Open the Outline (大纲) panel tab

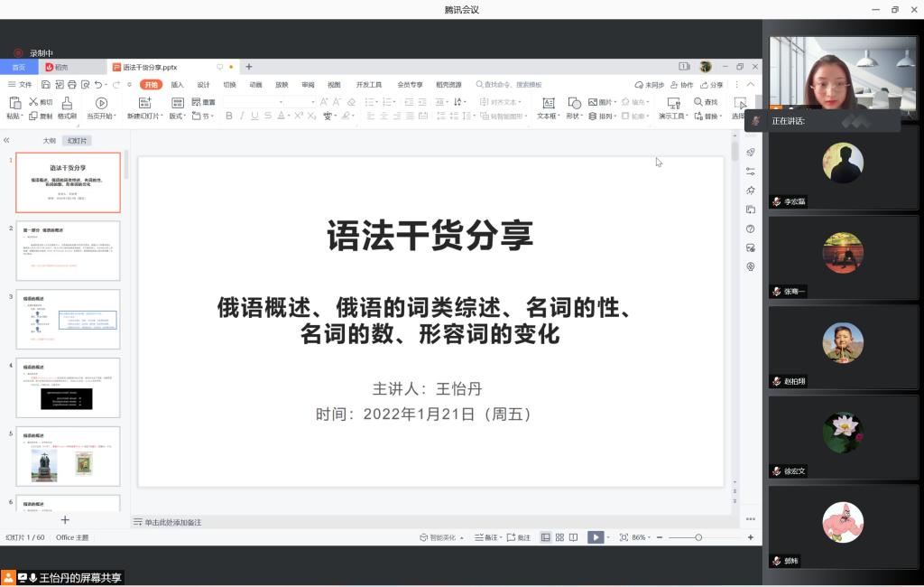(x=50, y=141)
